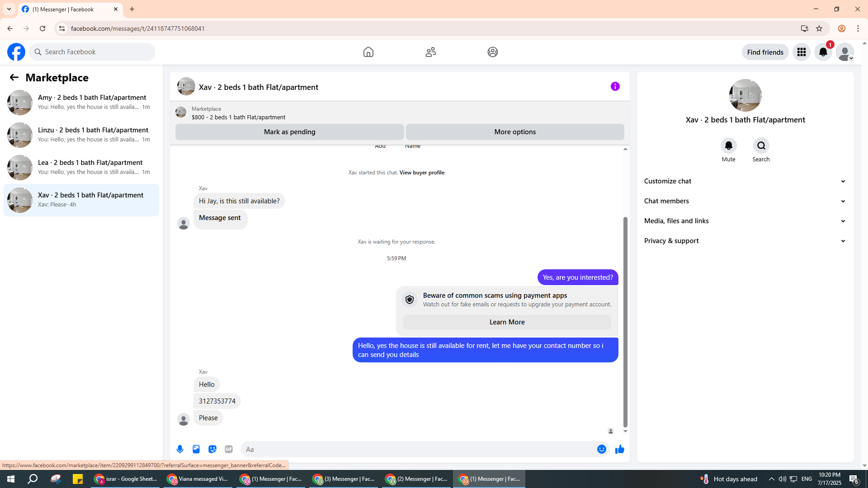Open Chrome's three-dot menu
868x488 pixels.
(x=858, y=28)
